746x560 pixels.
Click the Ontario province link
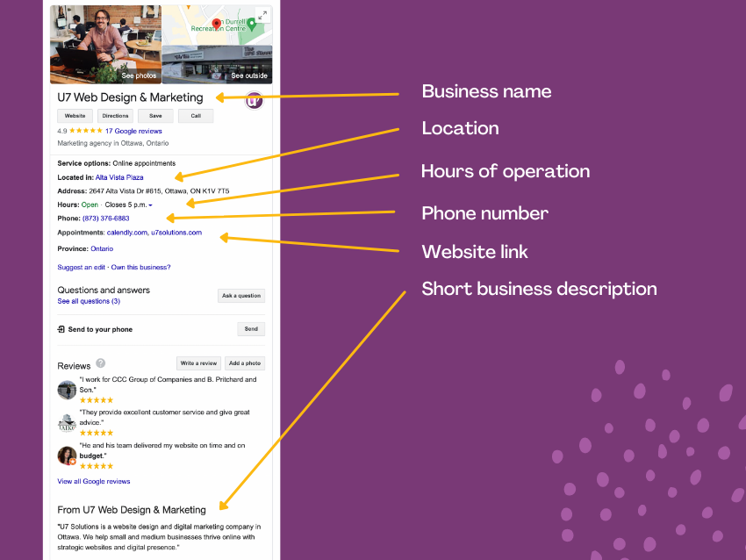pos(102,248)
